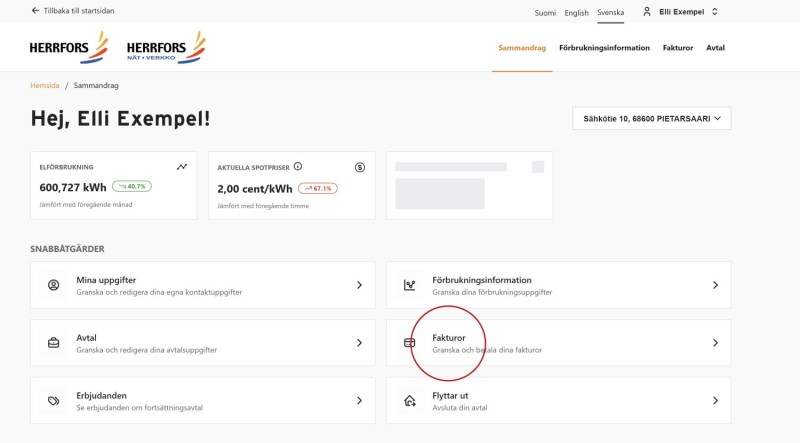800x443 pixels.
Task: Click the trend graph icon in Elförbrukning card
Action: click(x=182, y=167)
